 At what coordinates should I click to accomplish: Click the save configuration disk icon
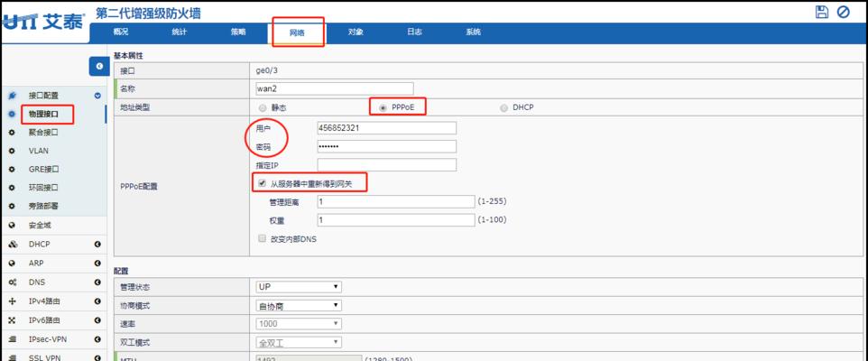[x=822, y=12]
